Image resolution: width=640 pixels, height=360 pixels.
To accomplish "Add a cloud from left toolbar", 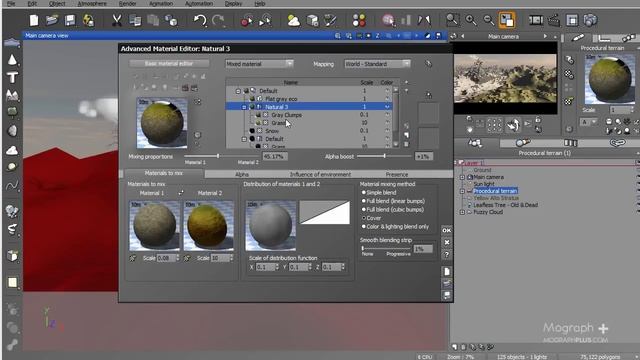I will [x=12, y=150].
